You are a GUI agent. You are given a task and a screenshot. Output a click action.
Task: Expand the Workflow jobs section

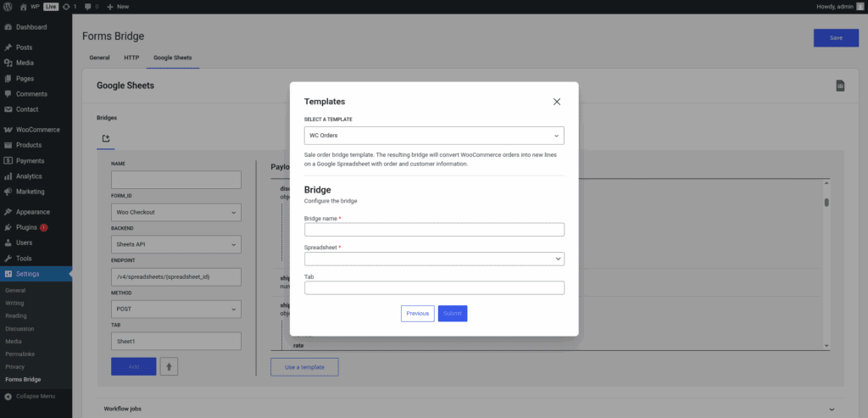[470, 409]
